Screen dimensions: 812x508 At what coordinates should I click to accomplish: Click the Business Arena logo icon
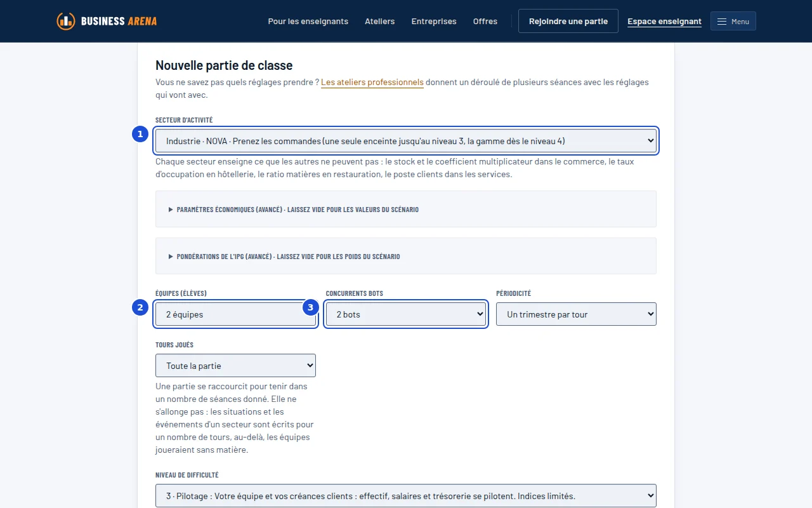coord(65,21)
